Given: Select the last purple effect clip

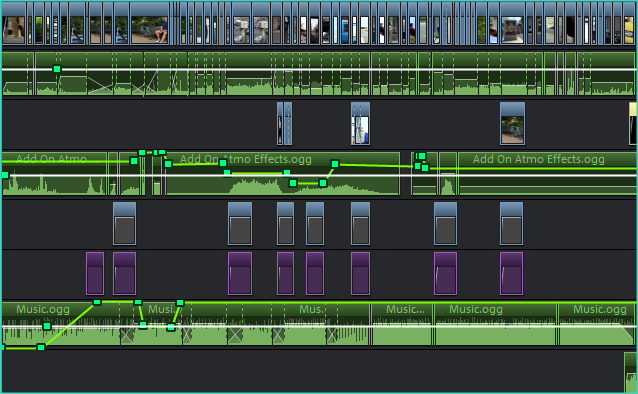Looking at the screenshot, I should [511, 273].
